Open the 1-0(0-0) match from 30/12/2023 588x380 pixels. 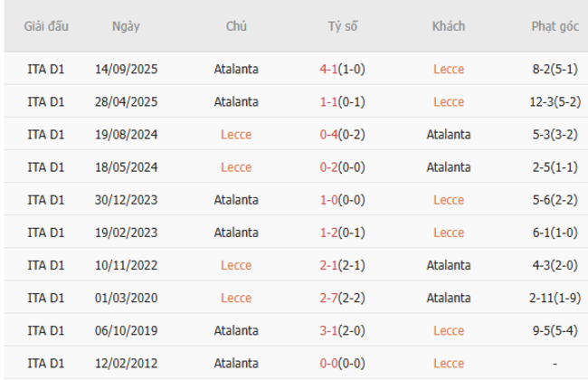click(342, 199)
